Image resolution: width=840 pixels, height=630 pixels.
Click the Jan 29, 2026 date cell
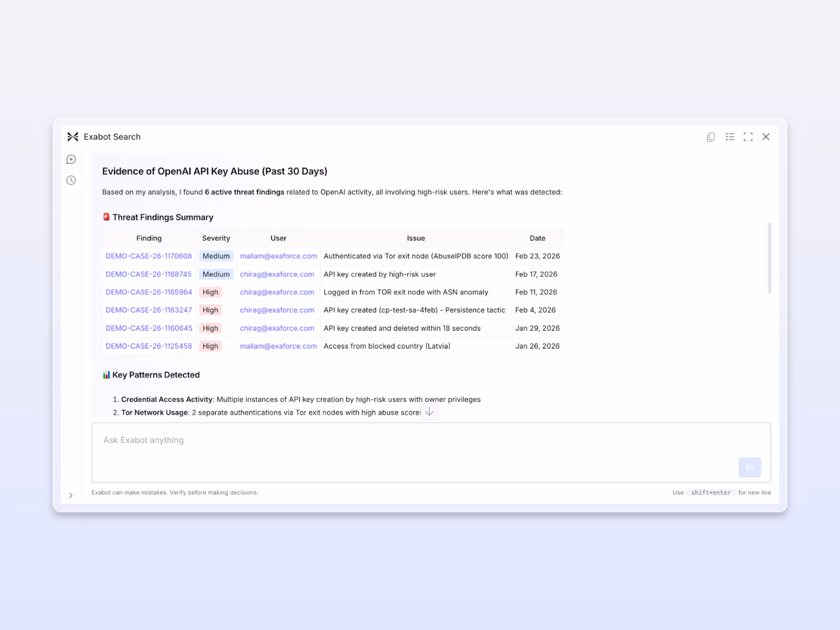click(x=538, y=328)
